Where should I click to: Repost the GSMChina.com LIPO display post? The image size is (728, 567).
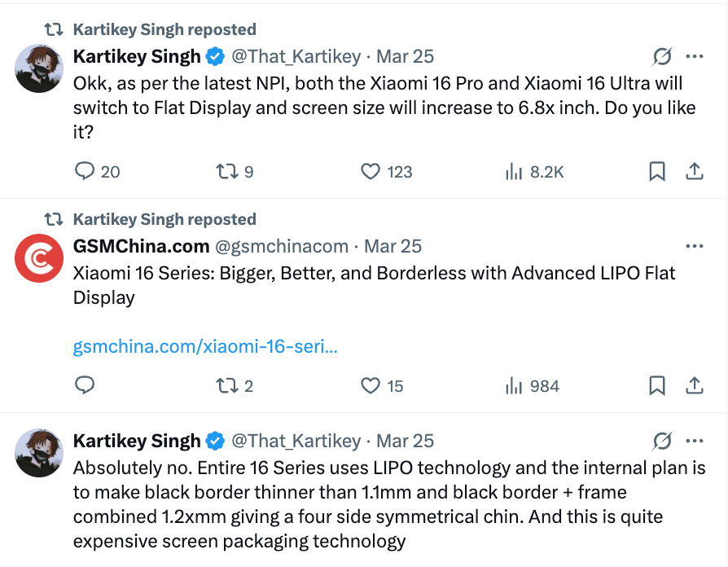point(226,386)
